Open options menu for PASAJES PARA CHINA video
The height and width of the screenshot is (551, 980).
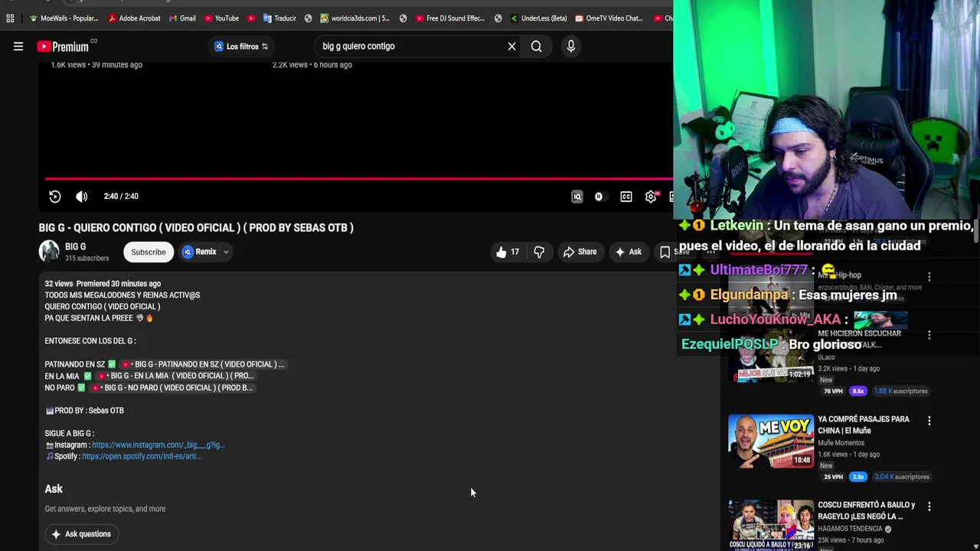929,421
